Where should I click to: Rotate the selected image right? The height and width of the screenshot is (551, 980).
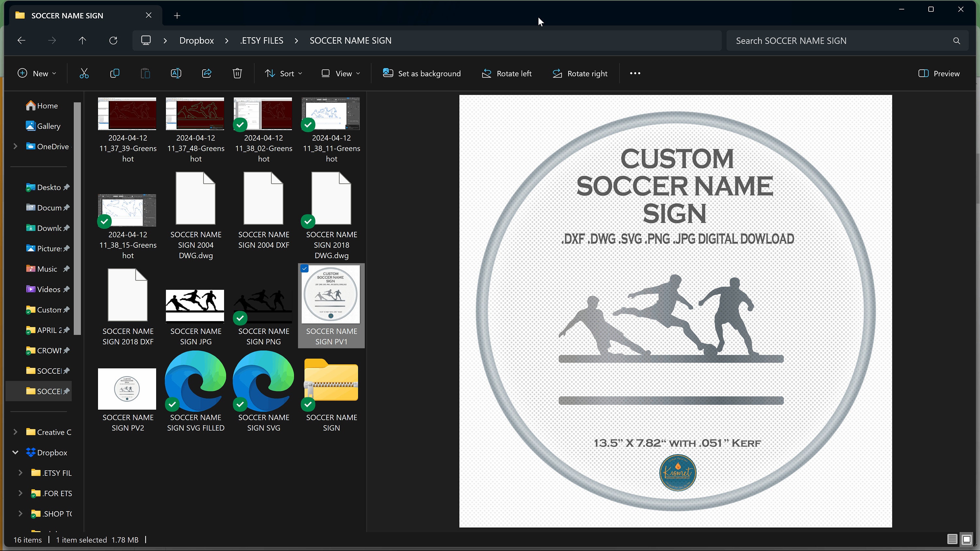tap(580, 73)
